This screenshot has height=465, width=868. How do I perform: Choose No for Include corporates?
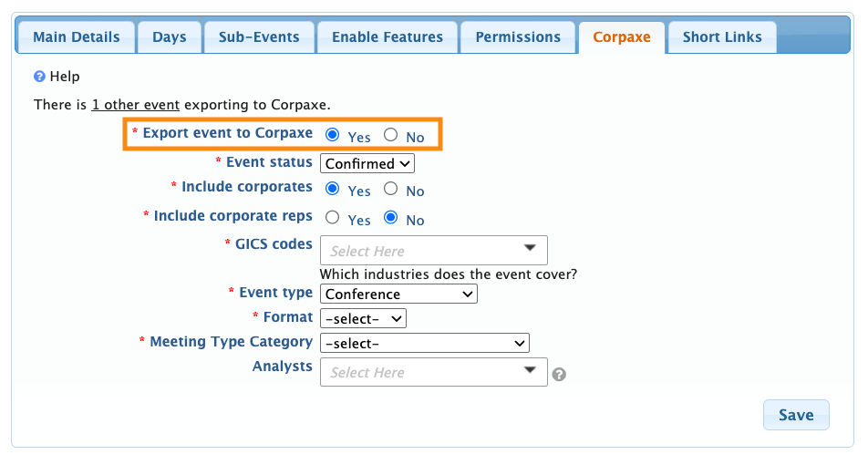tap(391, 190)
